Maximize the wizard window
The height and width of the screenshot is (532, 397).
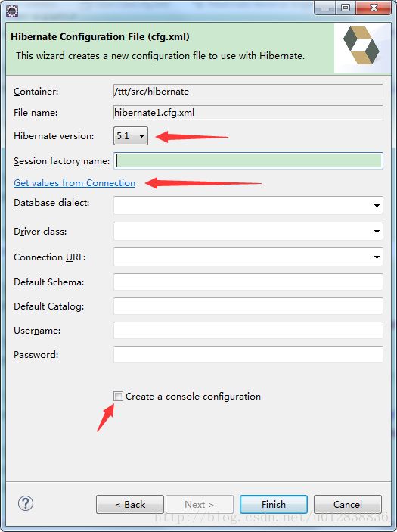[x=346, y=8]
